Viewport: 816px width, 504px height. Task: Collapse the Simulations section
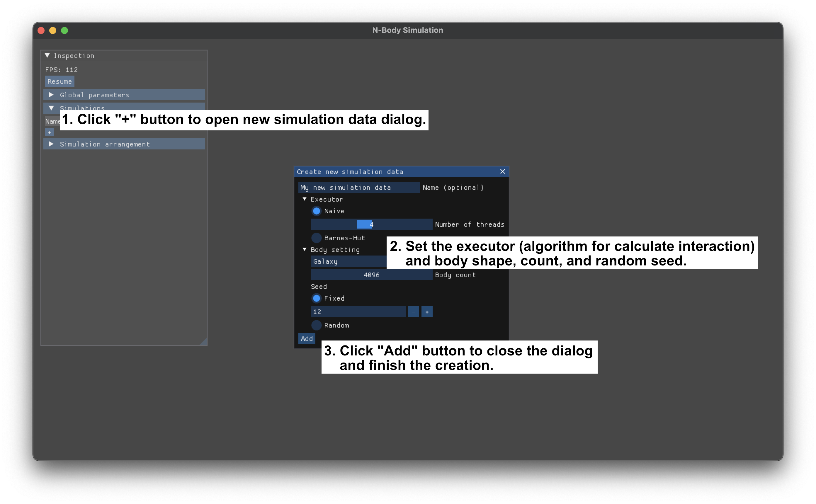pos(51,108)
